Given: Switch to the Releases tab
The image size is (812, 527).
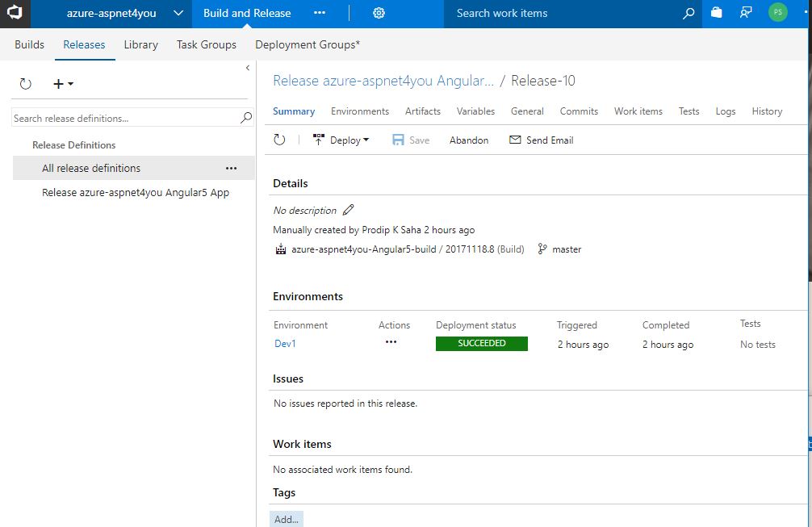Looking at the screenshot, I should [84, 44].
